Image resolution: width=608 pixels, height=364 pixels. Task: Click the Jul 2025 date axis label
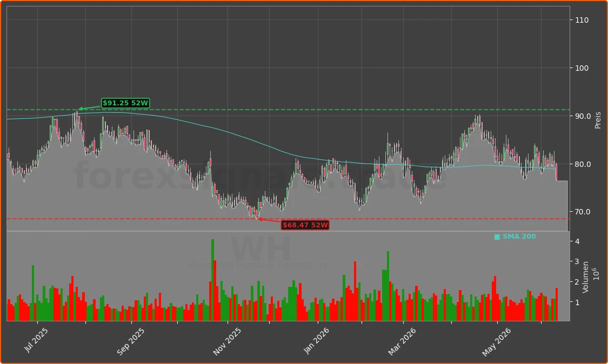click(x=36, y=340)
